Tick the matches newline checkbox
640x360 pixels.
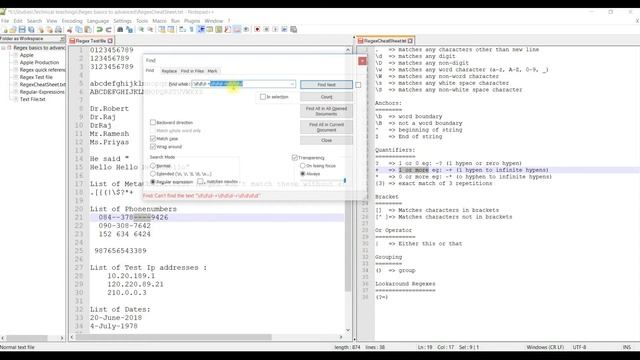[200, 182]
